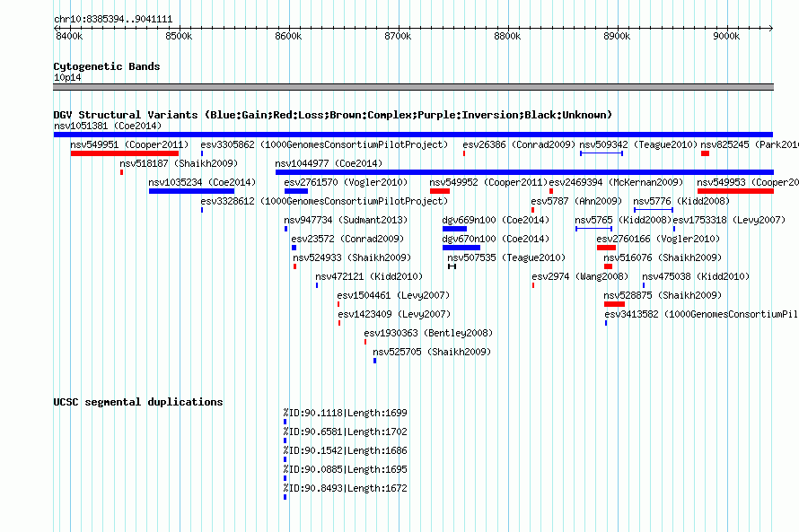This screenshot has width=799, height=532.
Task: Open nsv507535 (Teague2010) label
Action: point(506,257)
